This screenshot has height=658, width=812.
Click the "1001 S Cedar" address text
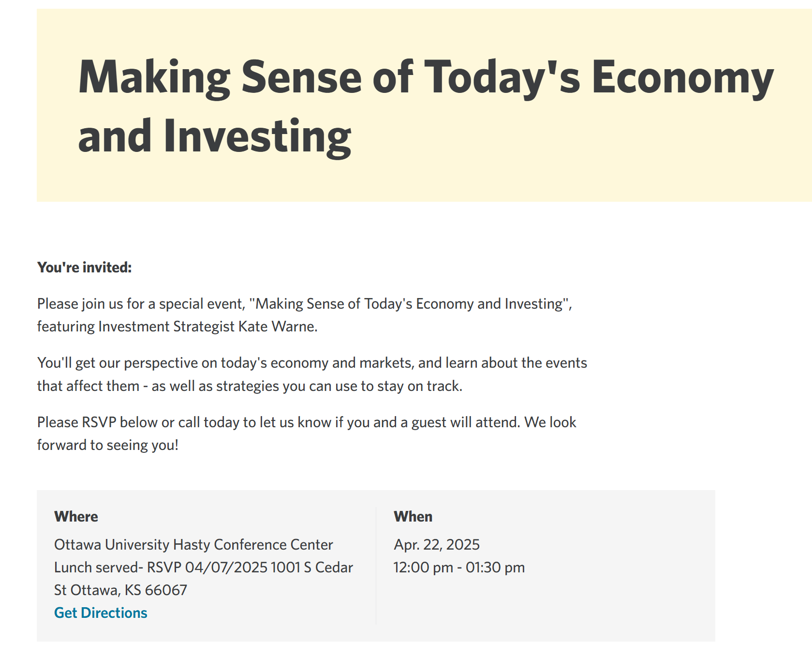(312, 568)
